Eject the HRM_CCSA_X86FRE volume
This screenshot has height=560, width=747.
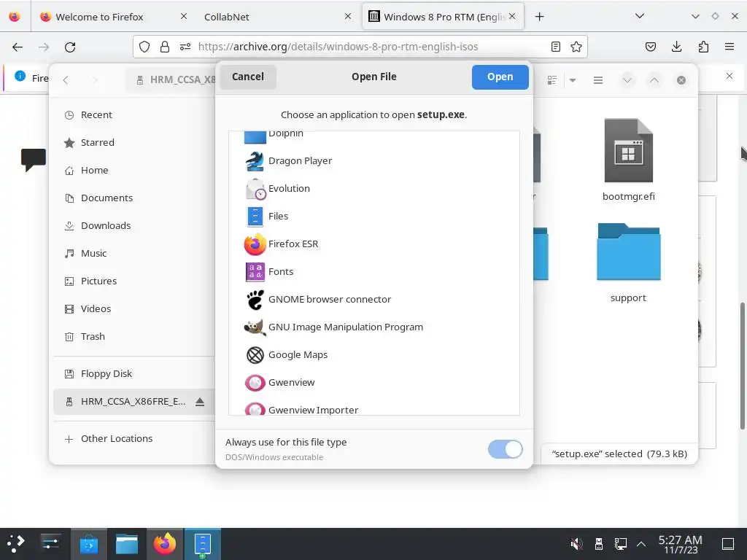click(200, 402)
